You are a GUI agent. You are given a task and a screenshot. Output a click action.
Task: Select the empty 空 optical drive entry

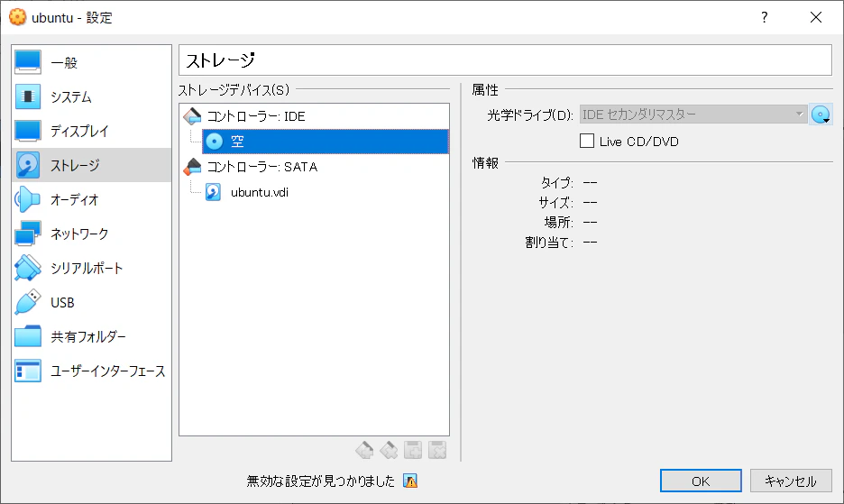click(326, 142)
